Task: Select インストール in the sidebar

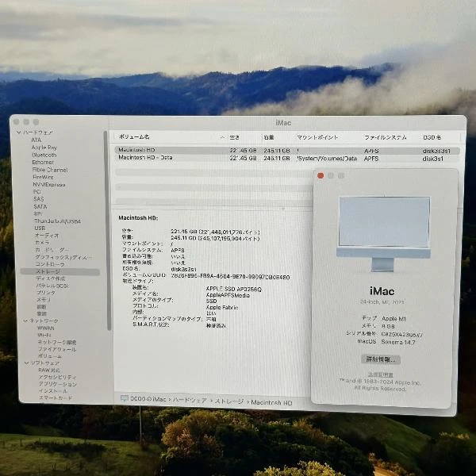Action: [53, 390]
